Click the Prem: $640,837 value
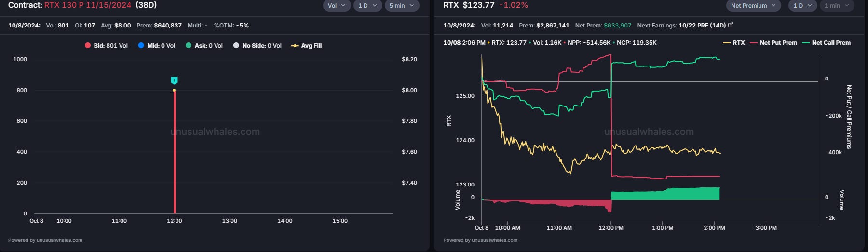868x252 pixels. 159,25
